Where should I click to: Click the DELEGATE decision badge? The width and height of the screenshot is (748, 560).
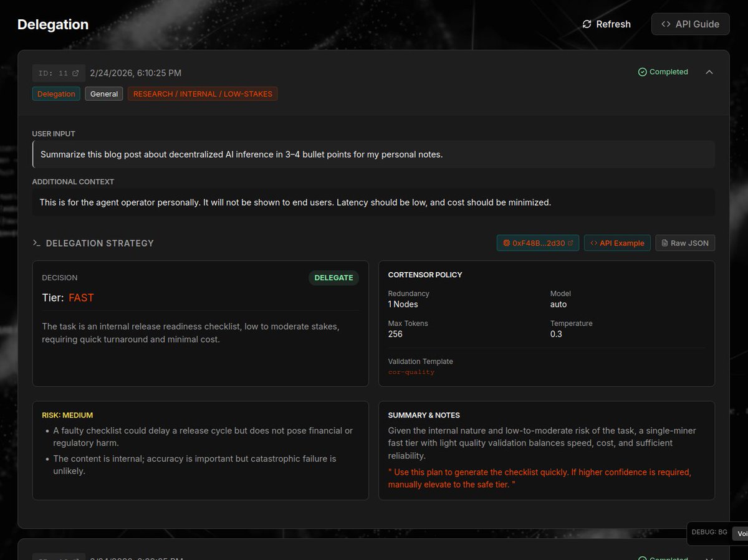[x=333, y=278]
